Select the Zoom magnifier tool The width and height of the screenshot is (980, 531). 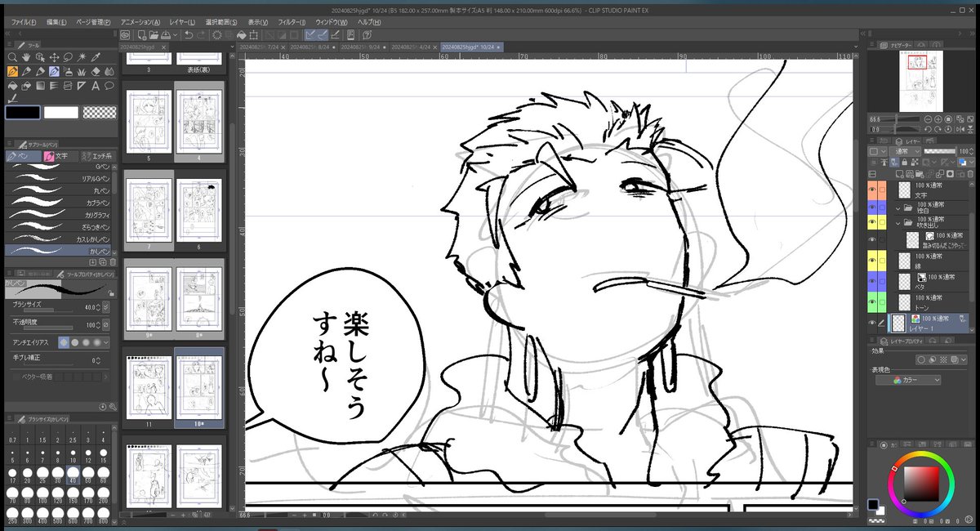pyautogui.click(x=13, y=57)
